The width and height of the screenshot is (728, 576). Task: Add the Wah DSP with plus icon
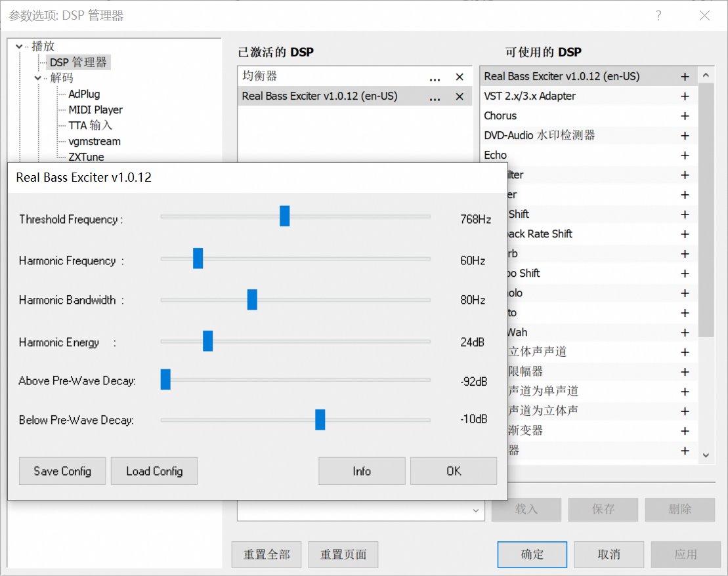685,333
